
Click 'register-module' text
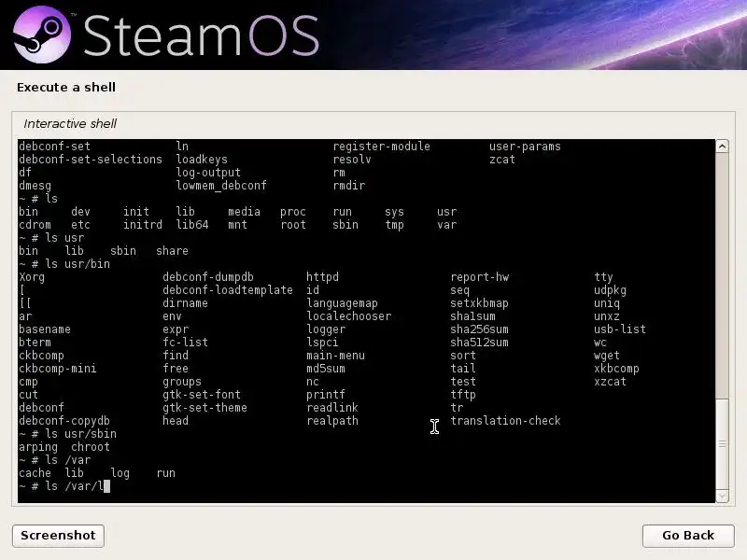[381, 147]
